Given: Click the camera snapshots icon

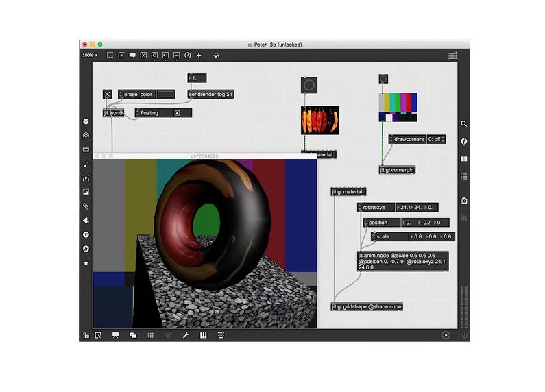Looking at the screenshot, I should pos(463,201).
